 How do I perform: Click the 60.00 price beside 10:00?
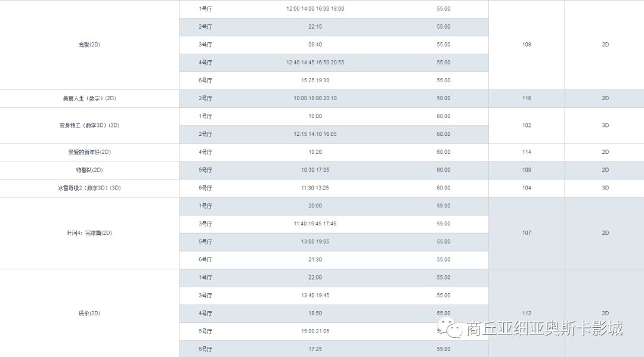(442, 116)
